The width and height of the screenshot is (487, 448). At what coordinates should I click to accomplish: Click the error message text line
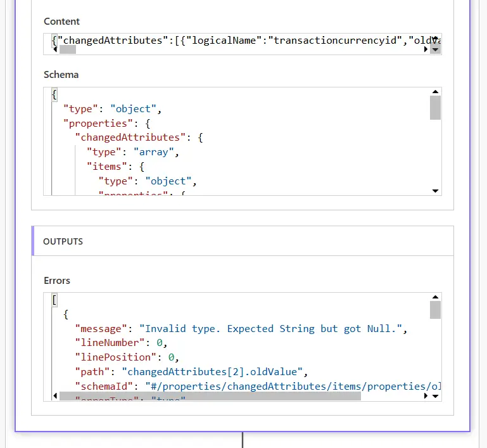tap(239, 328)
